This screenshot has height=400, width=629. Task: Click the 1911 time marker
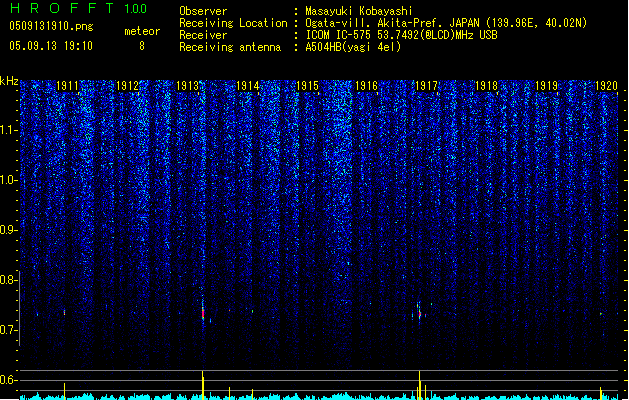[67, 86]
